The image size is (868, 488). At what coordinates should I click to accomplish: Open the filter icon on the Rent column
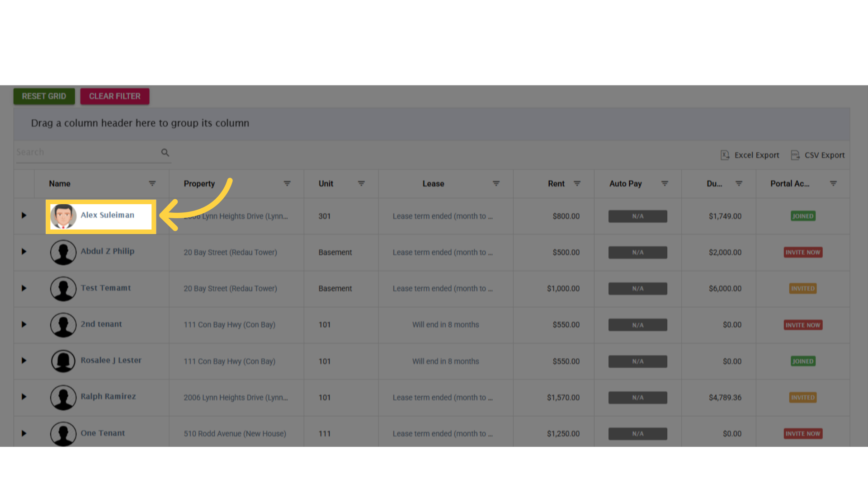coord(577,183)
